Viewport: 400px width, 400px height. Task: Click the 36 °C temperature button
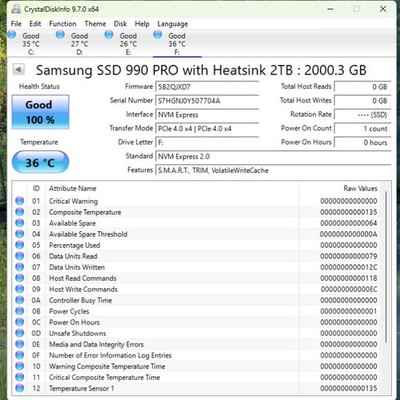click(40, 162)
